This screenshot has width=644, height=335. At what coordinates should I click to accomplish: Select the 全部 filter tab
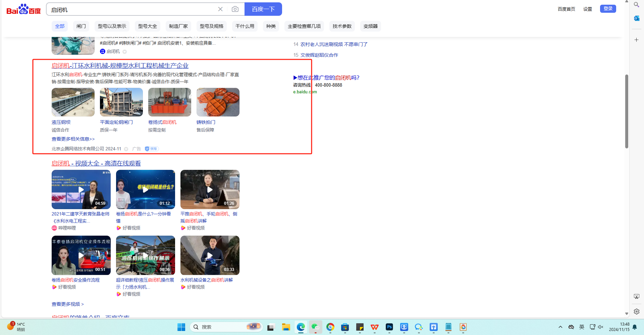[60, 26]
